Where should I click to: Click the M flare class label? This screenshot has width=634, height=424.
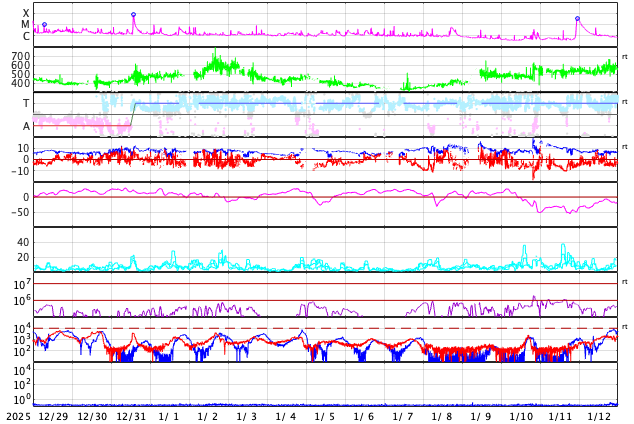26,24
